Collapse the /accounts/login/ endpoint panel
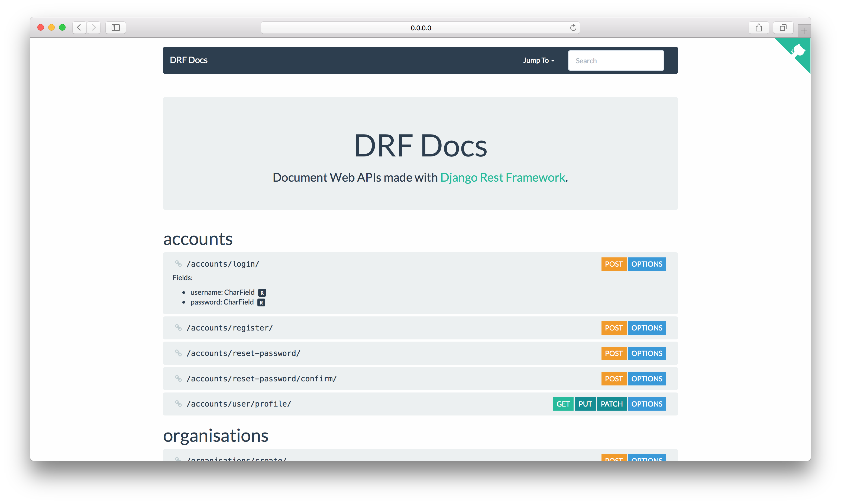The image size is (841, 504). pos(223,264)
